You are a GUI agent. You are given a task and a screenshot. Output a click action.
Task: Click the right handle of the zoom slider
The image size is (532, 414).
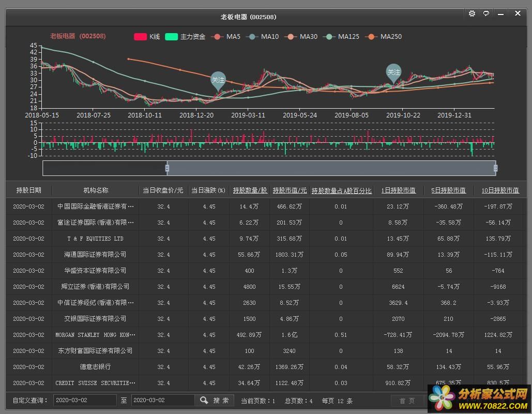click(495, 168)
